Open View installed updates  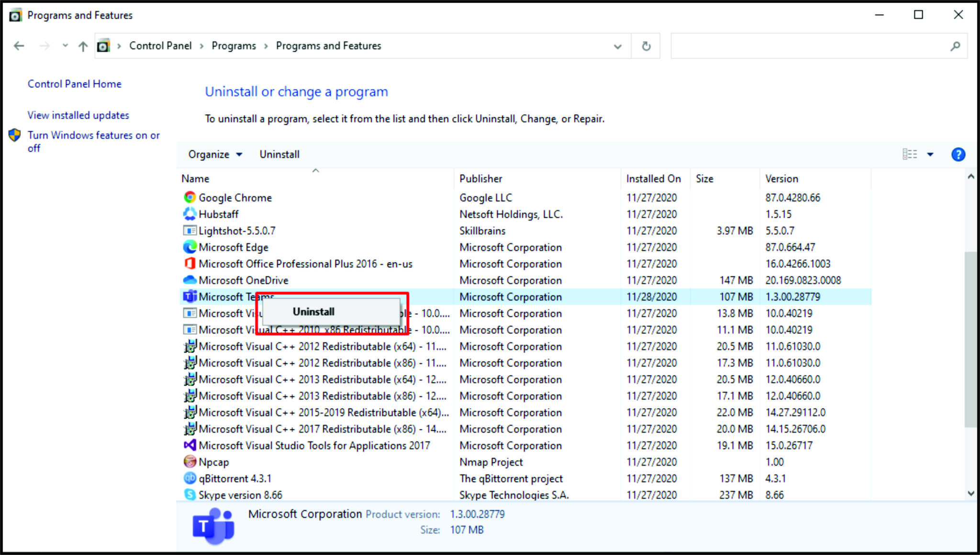[x=78, y=115]
